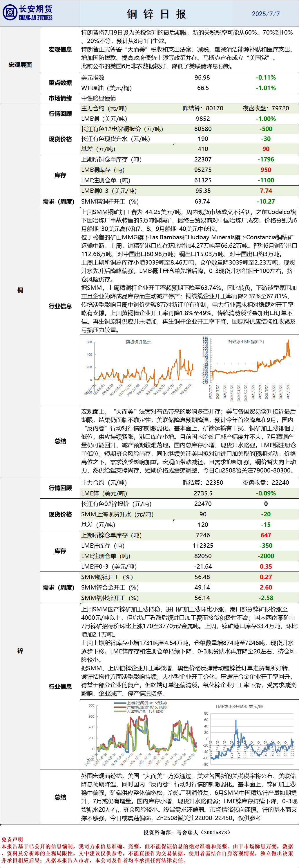Select the 7.74 change for LME铜0-3

[x=266, y=191]
